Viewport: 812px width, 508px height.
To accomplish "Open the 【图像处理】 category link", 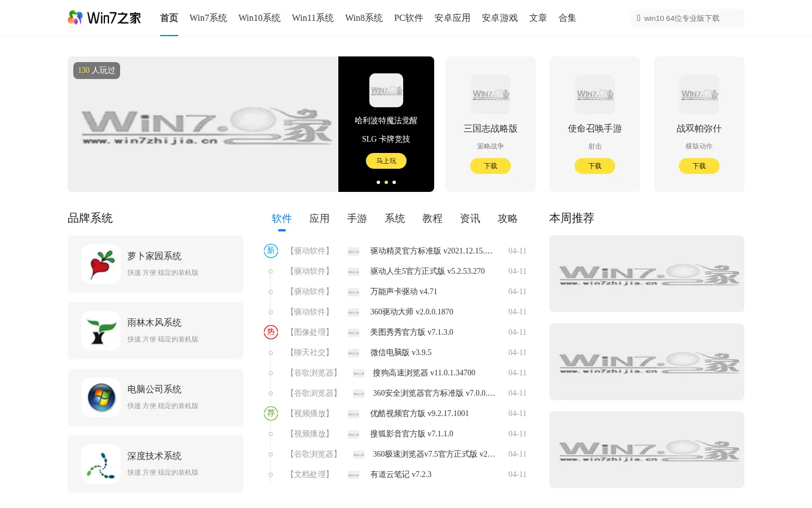I will (x=310, y=332).
